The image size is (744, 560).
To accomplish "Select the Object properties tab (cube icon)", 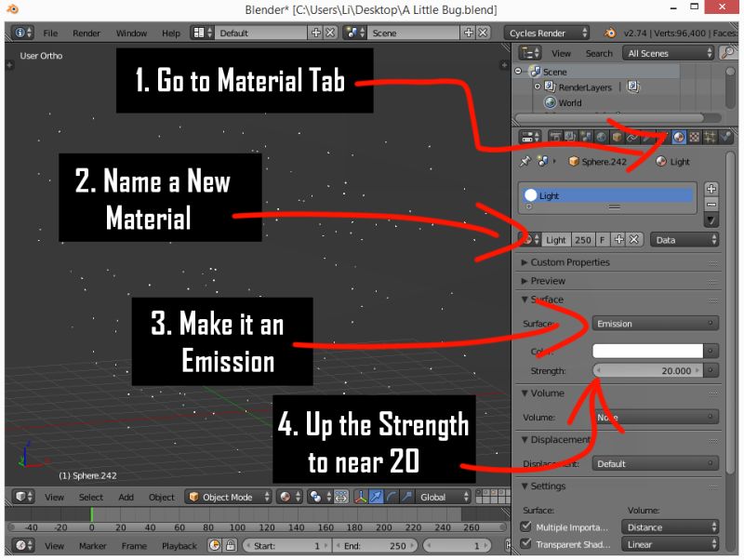I will click(x=616, y=137).
